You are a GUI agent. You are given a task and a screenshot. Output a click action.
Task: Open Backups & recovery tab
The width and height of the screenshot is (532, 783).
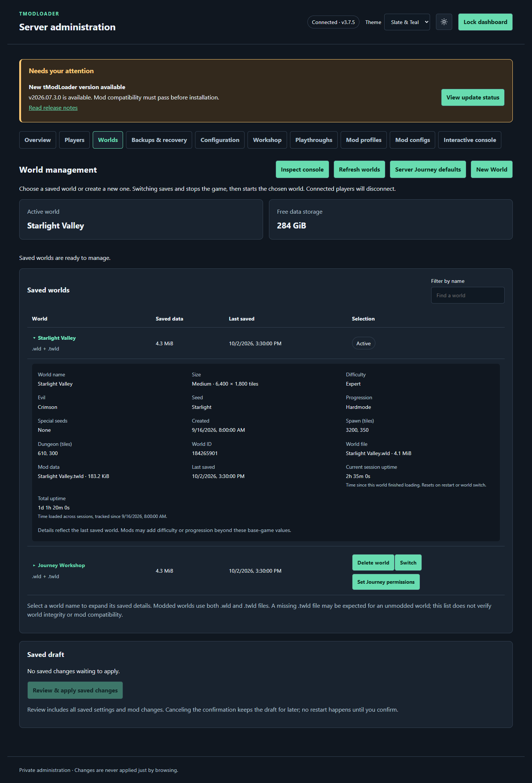tap(159, 140)
